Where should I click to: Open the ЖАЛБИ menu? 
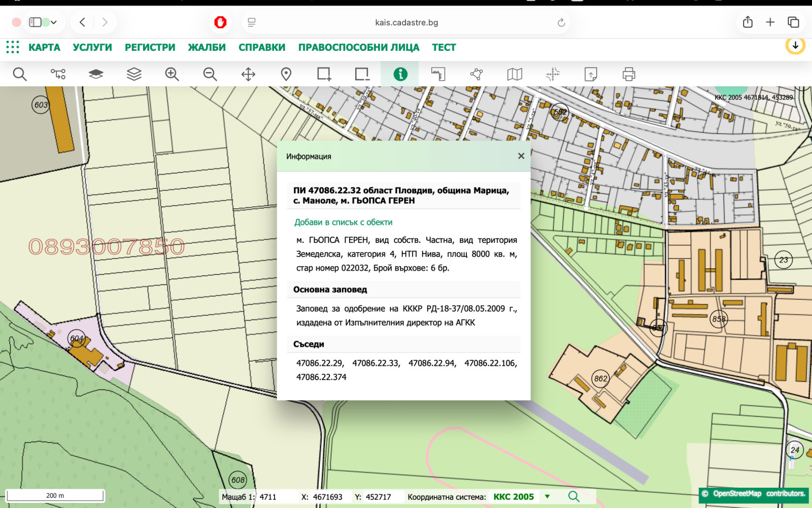click(207, 47)
